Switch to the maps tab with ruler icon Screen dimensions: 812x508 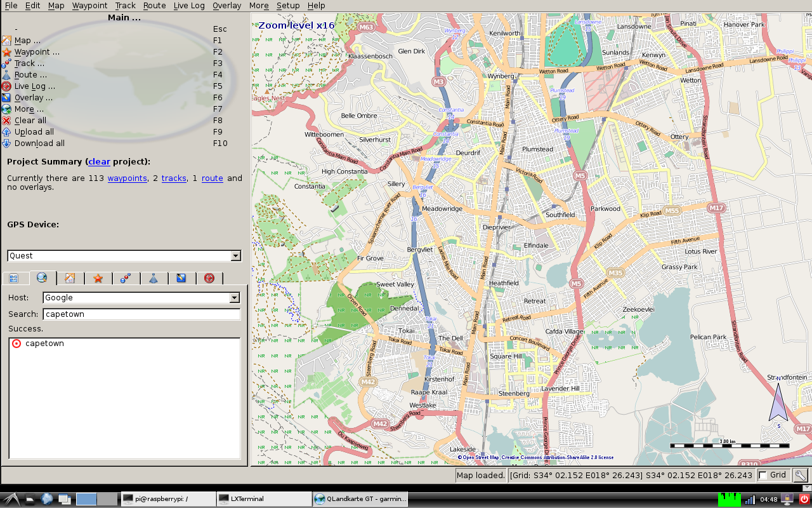[x=70, y=278]
